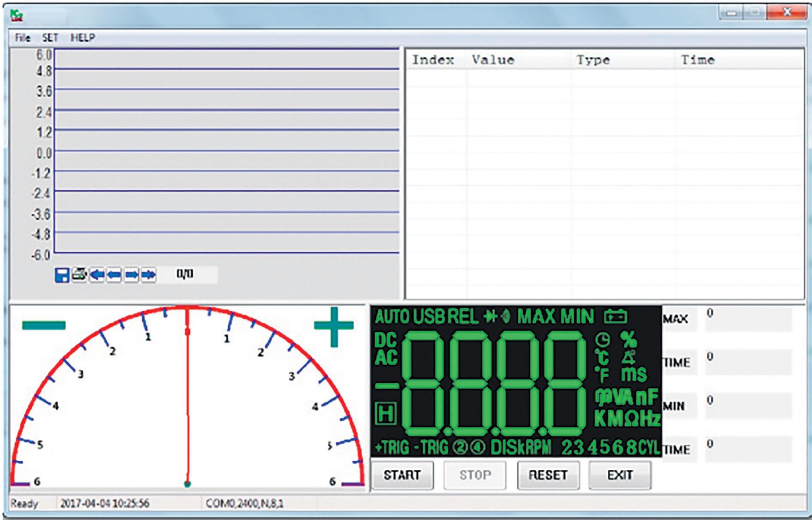Open the HELP menu
812x520 pixels.
pos(83,38)
